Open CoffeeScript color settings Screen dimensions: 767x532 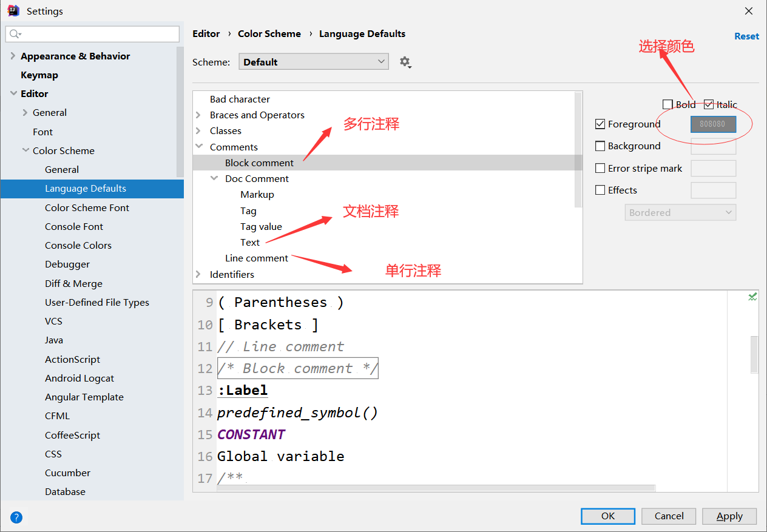pyautogui.click(x=72, y=435)
